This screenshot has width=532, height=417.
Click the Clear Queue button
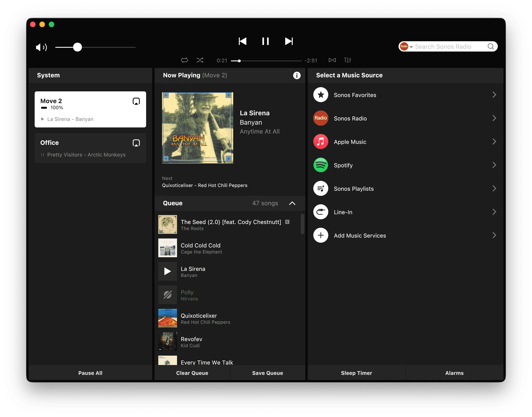pos(192,373)
